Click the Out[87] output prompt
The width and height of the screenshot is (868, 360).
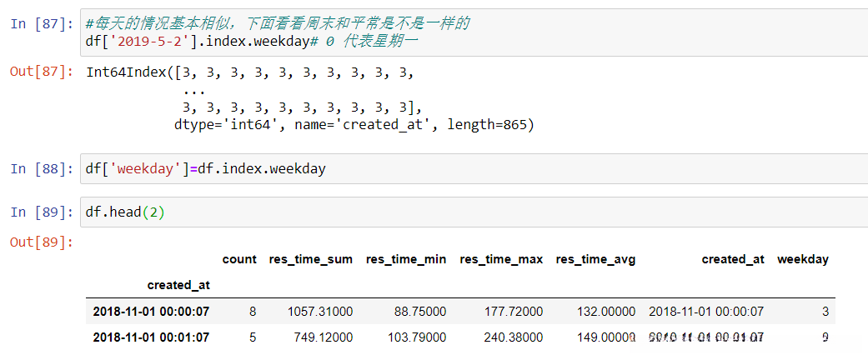pyautogui.click(x=36, y=72)
